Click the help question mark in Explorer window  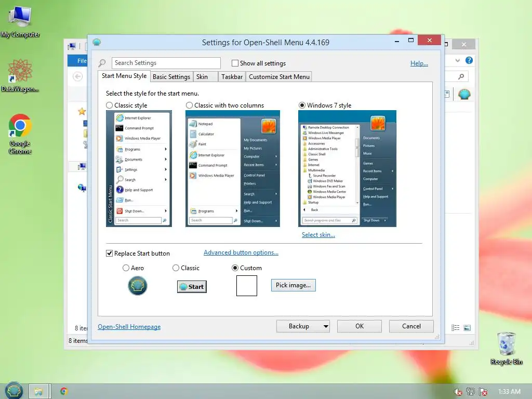tap(469, 60)
